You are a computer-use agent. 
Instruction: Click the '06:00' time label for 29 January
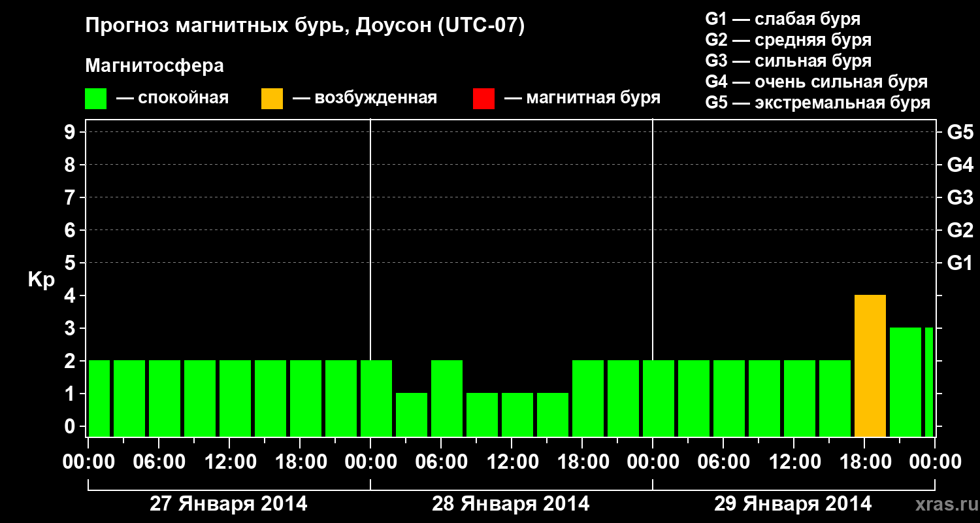(x=723, y=462)
